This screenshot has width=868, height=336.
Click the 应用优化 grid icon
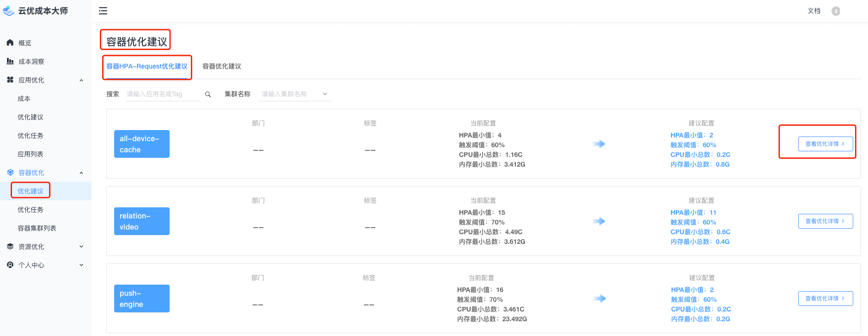(10, 80)
